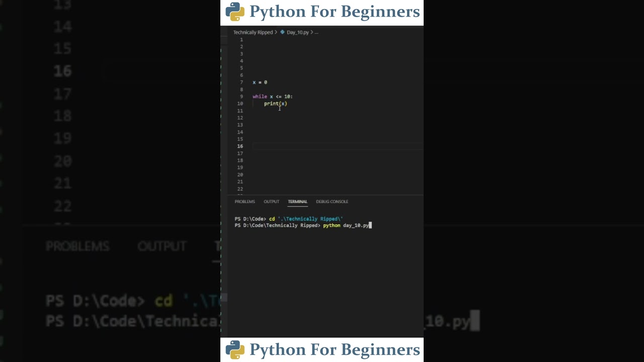Click the 'while x <= 10:' code line
Screen dimensions: 644x362
point(272,97)
